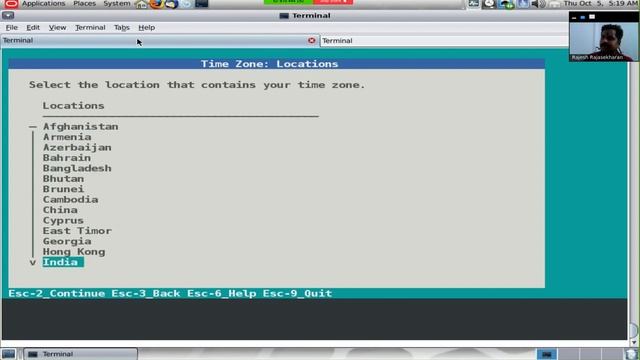
Task: Open the home folder launcher icon
Action: click(x=141, y=4)
